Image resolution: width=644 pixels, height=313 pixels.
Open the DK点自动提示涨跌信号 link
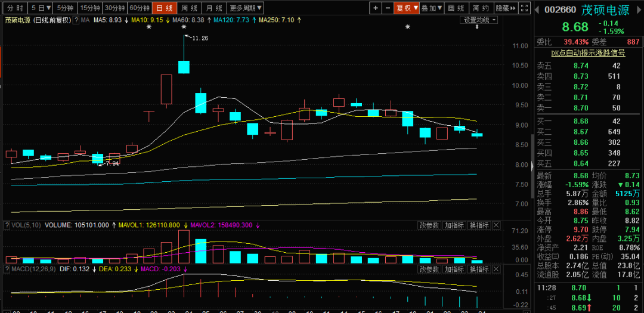click(x=588, y=52)
